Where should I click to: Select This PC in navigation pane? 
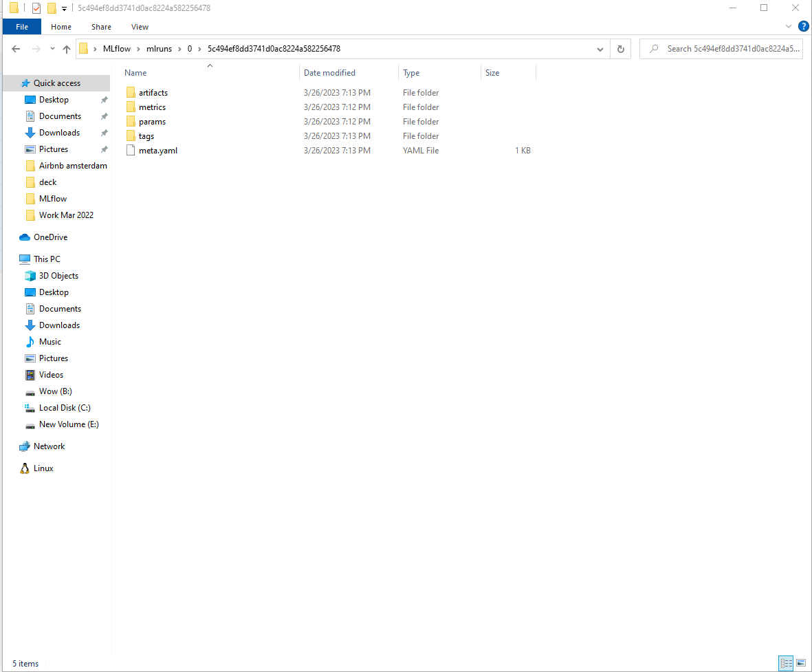coord(47,259)
